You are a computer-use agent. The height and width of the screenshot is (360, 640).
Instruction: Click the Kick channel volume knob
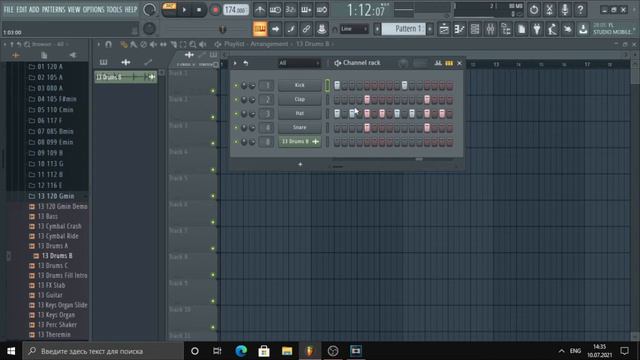252,85
